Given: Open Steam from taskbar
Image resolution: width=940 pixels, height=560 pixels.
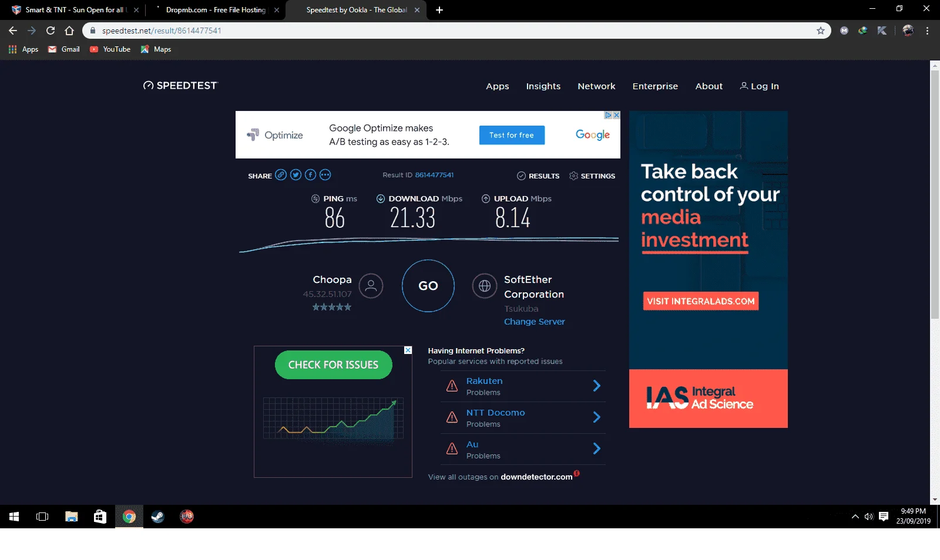Looking at the screenshot, I should point(158,517).
